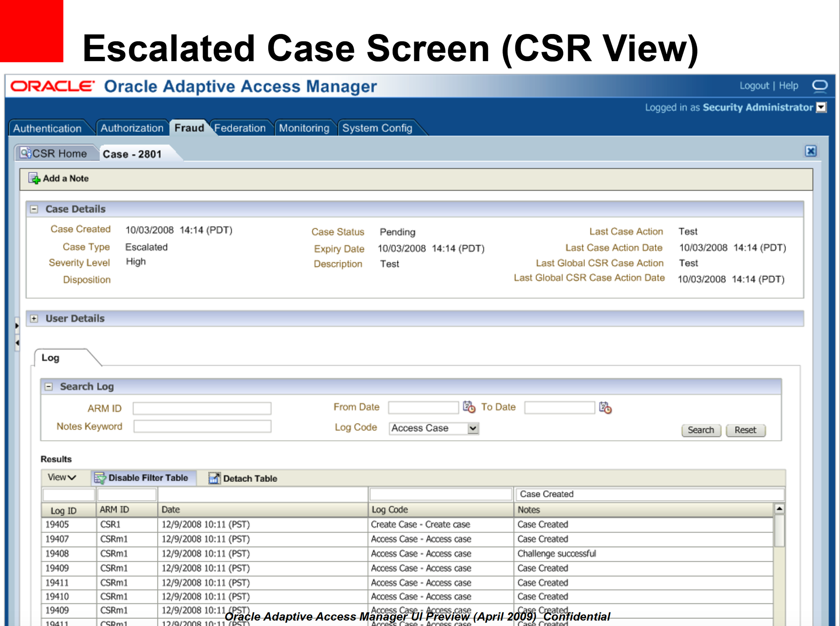Click the Search button
Screen dimensions: 840x626
click(x=701, y=430)
